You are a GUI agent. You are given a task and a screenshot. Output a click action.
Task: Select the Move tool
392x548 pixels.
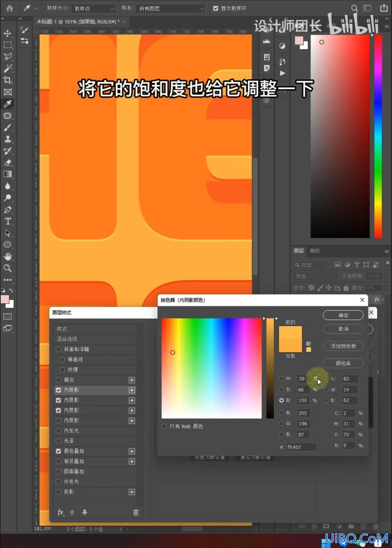[x=7, y=33]
